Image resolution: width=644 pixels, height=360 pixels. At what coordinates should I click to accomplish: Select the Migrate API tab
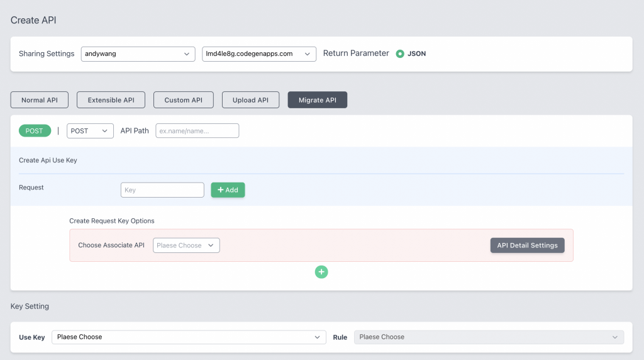(x=317, y=100)
